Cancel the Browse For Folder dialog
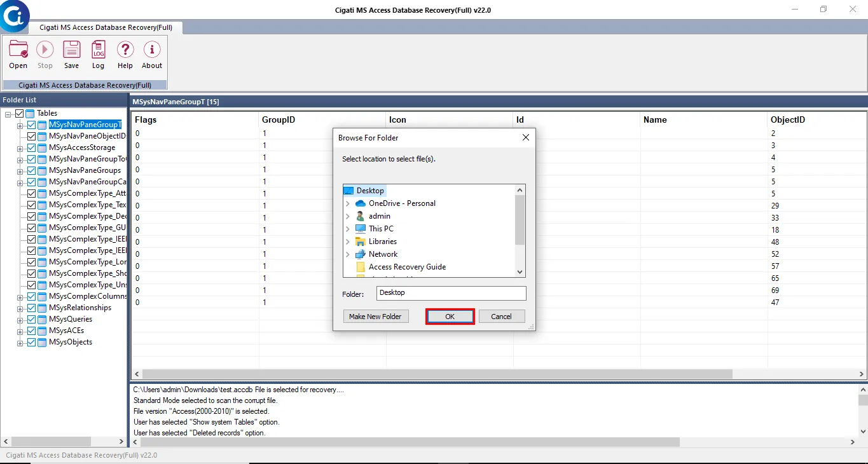This screenshot has height=464, width=868. click(501, 317)
